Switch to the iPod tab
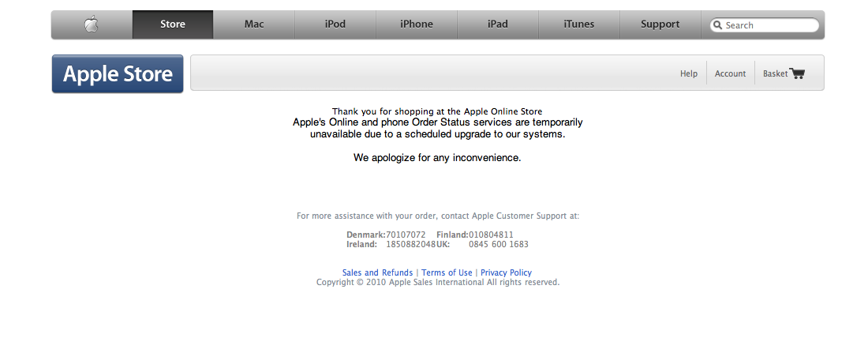This screenshot has height=338, width=868. pos(335,24)
